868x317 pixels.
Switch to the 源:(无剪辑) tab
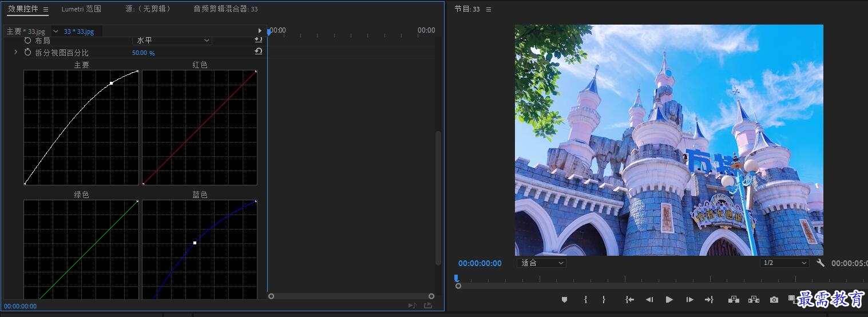click(x=148, y=9)
